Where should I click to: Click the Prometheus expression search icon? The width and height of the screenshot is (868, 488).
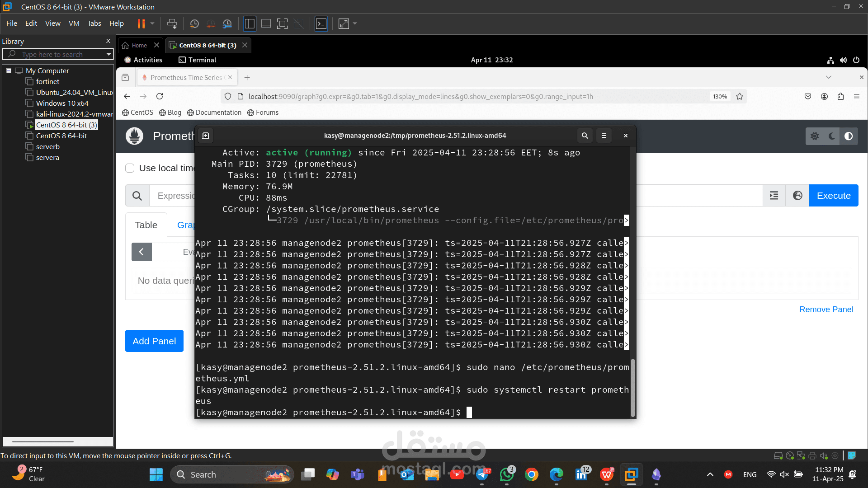click(137, 196)
